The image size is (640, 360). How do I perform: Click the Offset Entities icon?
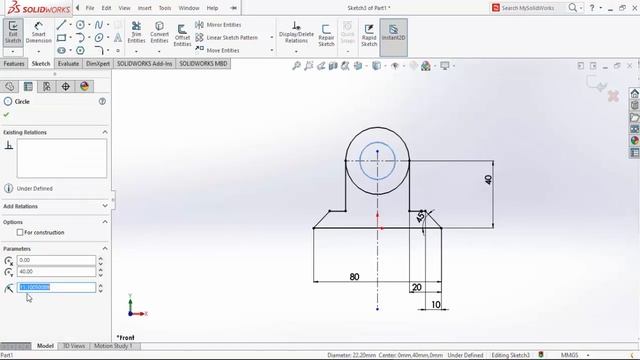click(x=182, y=35)
